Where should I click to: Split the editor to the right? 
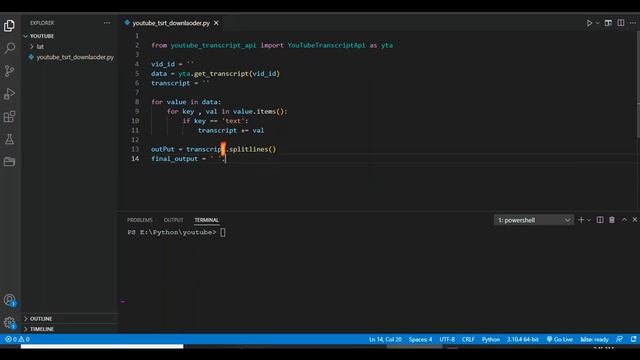pos(620,23)
